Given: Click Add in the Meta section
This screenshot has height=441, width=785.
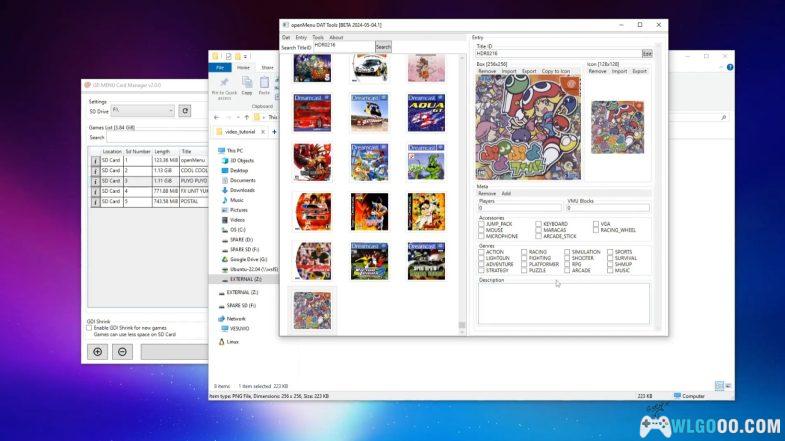Looking at the screenshot, I should tap(506, 193).
